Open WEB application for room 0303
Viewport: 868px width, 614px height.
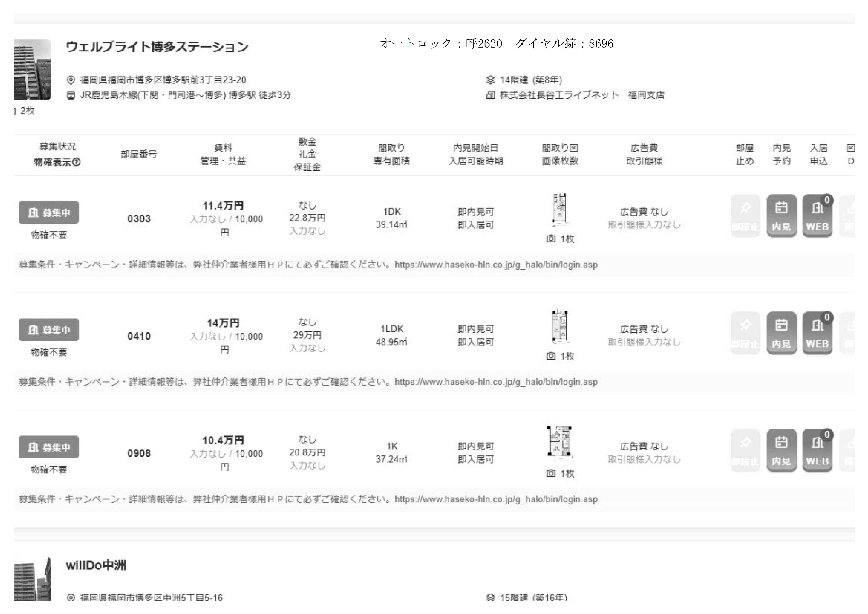click(x=817, y=216)
